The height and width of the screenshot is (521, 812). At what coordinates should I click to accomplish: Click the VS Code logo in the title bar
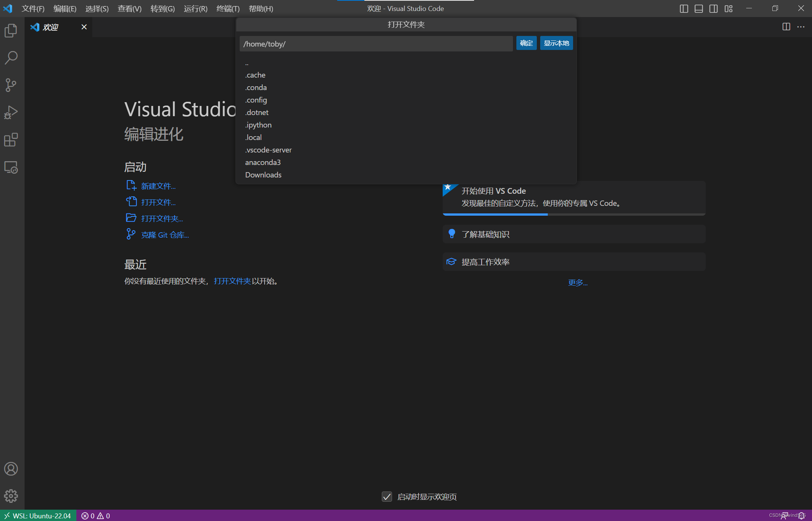click(x=8, y=8)
